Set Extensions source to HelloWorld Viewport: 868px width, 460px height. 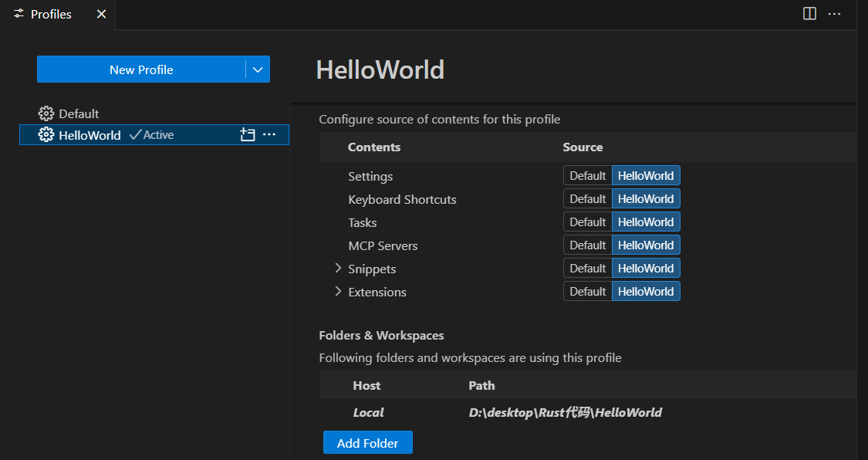point(646,292)
